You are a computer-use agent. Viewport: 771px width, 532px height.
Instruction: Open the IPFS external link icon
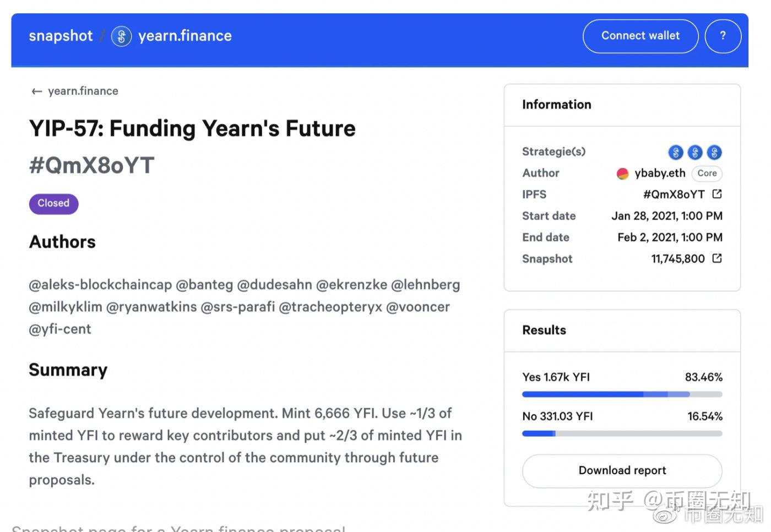click(717, 194)
